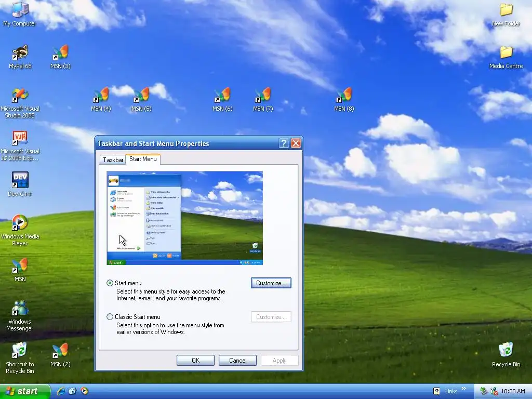Select the New Folder desktop icon
This screenshot has height=399, width=532.
506,14
